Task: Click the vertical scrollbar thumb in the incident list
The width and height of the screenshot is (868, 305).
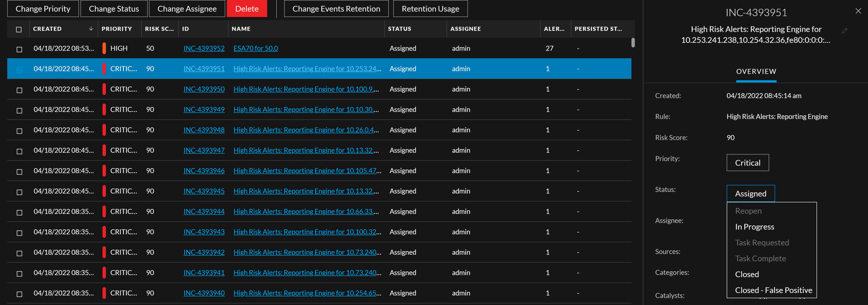Action: pos(633,43)
